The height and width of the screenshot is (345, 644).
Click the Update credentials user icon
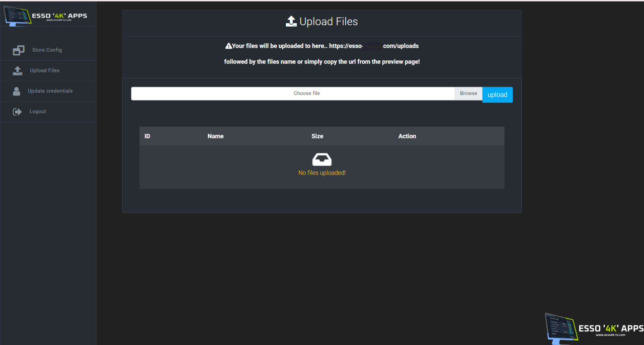[17, 91]
